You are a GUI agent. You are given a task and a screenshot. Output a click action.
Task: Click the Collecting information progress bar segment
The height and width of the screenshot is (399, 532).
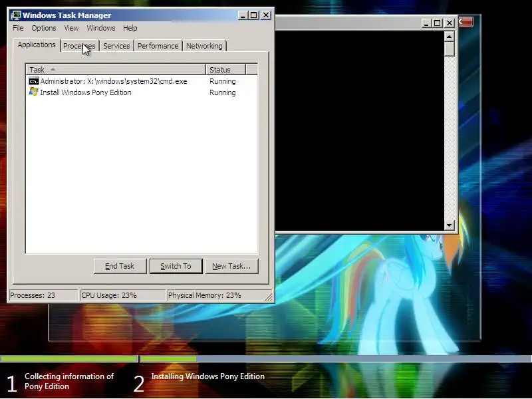69,358
